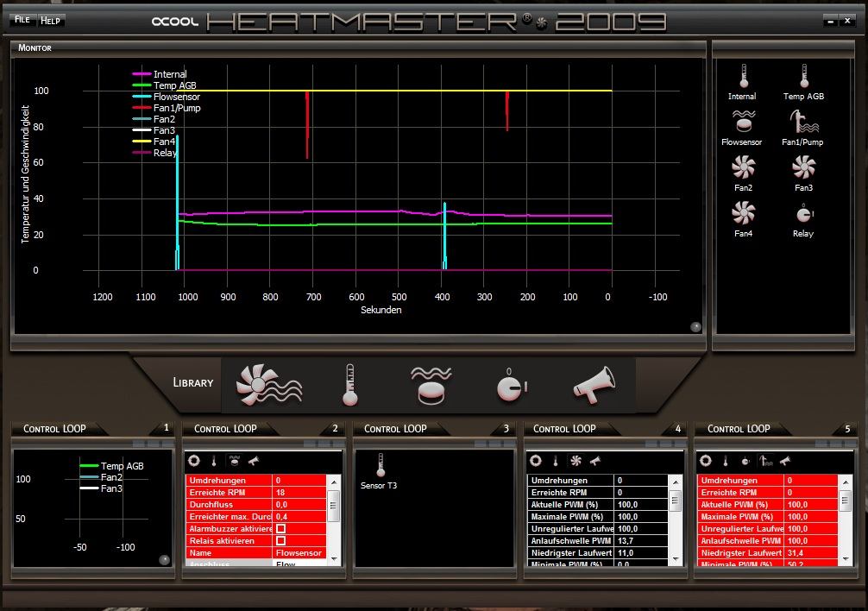The height and width of the screenshot is (611, 868).
Task: Select the Temp AGB thermometer icon
Action: [804, 76]
